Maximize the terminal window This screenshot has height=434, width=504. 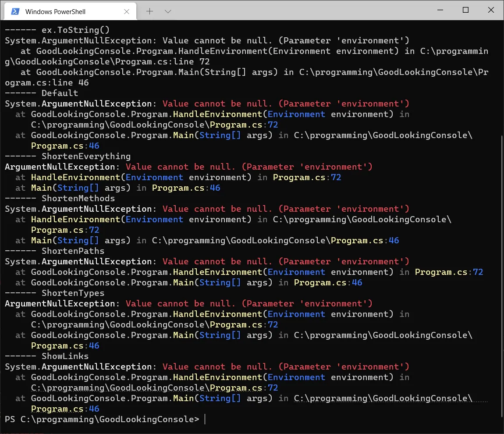coord(465,10)
